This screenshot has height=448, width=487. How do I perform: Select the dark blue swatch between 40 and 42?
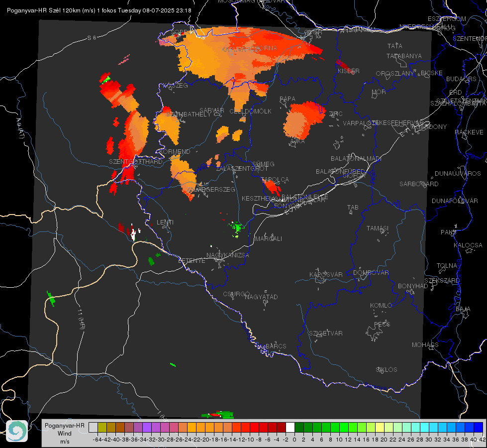[479, 427]
